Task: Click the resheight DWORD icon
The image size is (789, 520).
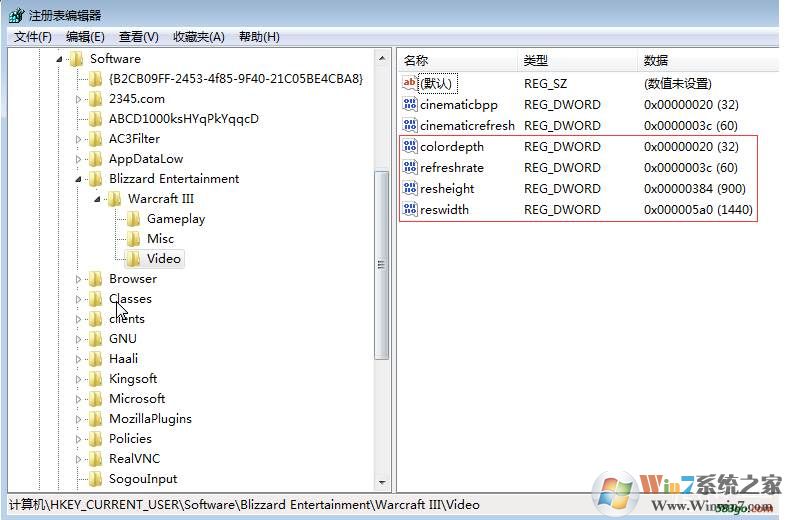Action: click(x=410, y=188)
